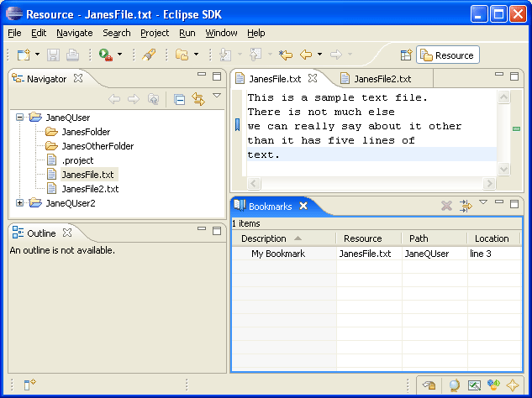The image size is (532, 398).
Task: Click the bookmark marker beside line three
Action: [x=238, y=125]
